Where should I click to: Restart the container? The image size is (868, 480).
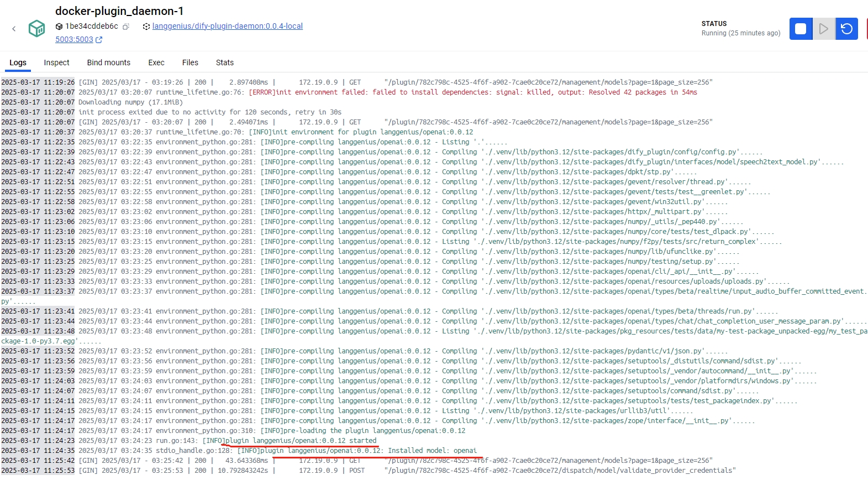pyautogui.click(x=846, y=29)
